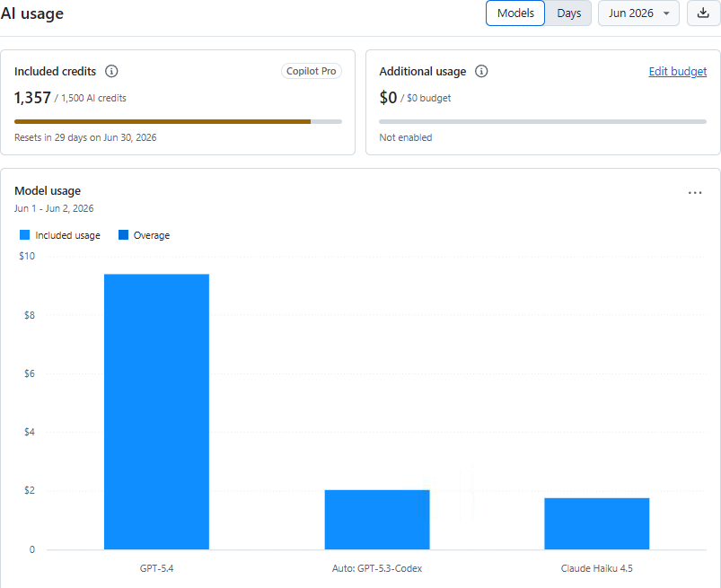Click the 1,357 credits used value
The image size is (721, 588).
click(32, 98)
